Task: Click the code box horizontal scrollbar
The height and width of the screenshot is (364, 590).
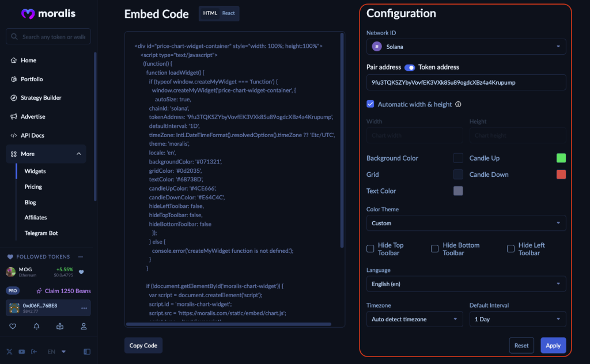Action: pos(229,324)
